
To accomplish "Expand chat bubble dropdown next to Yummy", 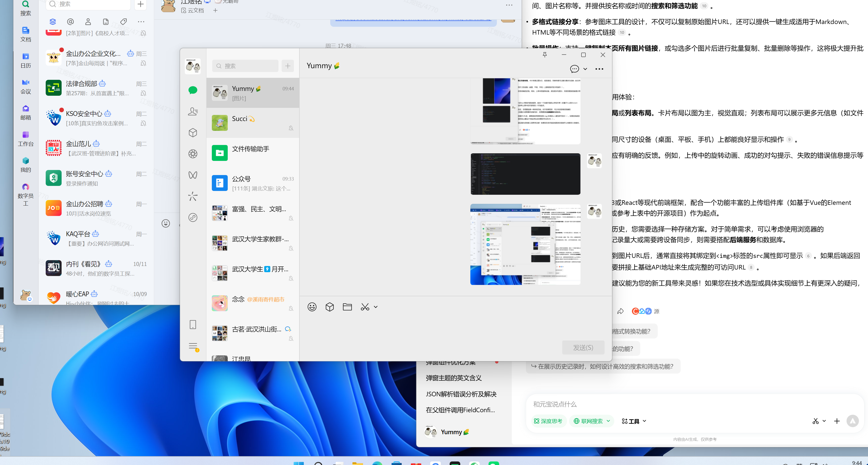I will pyautogui.click(x=585, y=69).
